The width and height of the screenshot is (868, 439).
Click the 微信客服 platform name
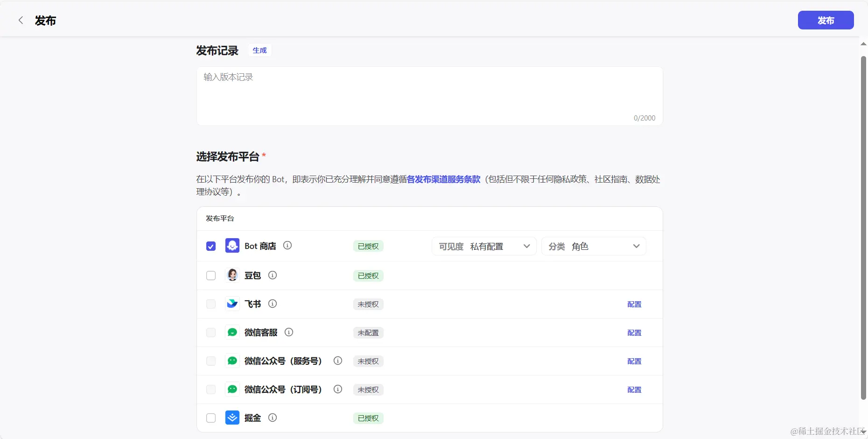[261, 333]
